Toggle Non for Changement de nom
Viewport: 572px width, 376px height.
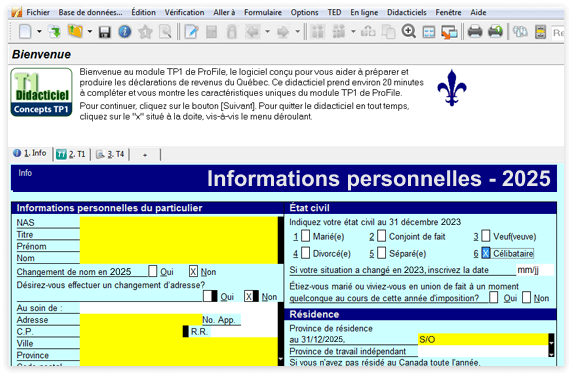193,271
